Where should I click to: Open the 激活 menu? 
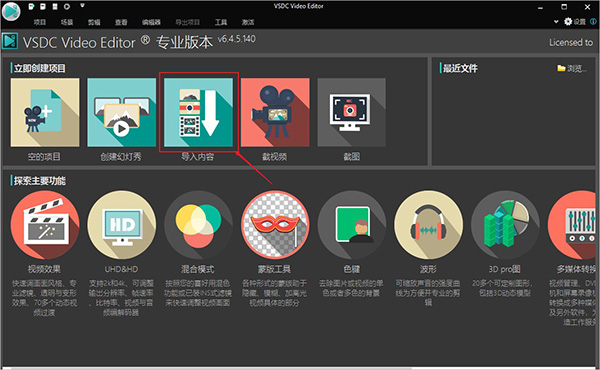tap(248, 22)
